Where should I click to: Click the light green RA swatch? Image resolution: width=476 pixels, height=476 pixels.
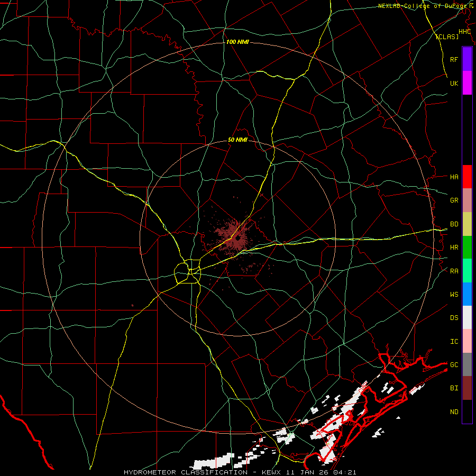(x=467, y=271)
